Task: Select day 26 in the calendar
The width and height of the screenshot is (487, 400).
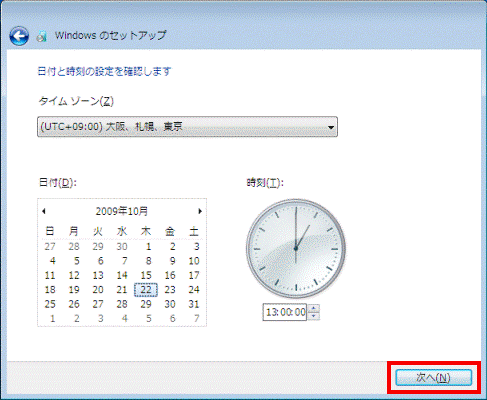Action: click(74, 304)
